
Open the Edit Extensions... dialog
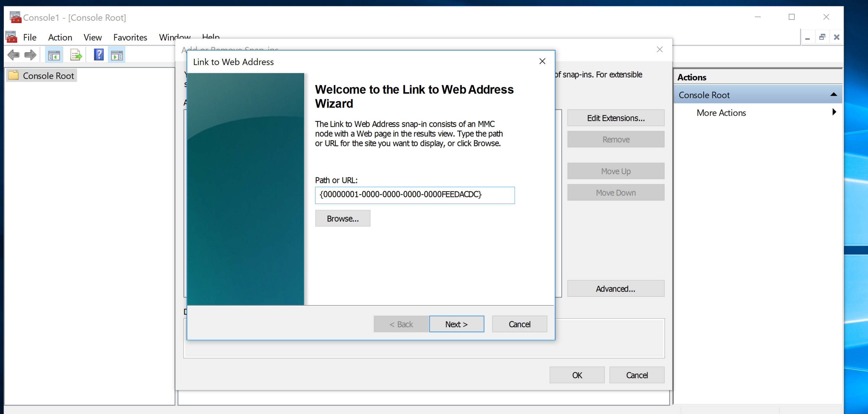[615, 118]
